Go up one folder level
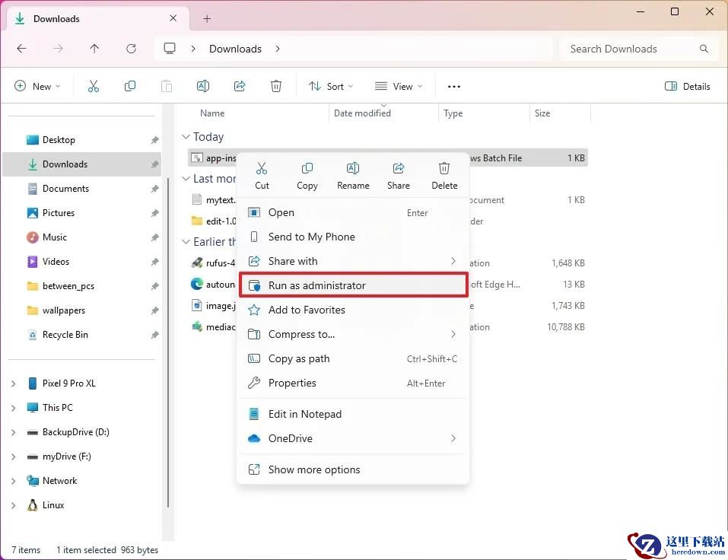The image size is (728, 560). pos(94,49)
